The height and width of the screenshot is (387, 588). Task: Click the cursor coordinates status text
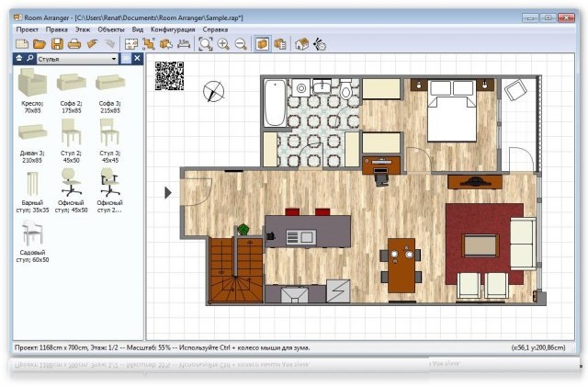click(x=538, y=347)
